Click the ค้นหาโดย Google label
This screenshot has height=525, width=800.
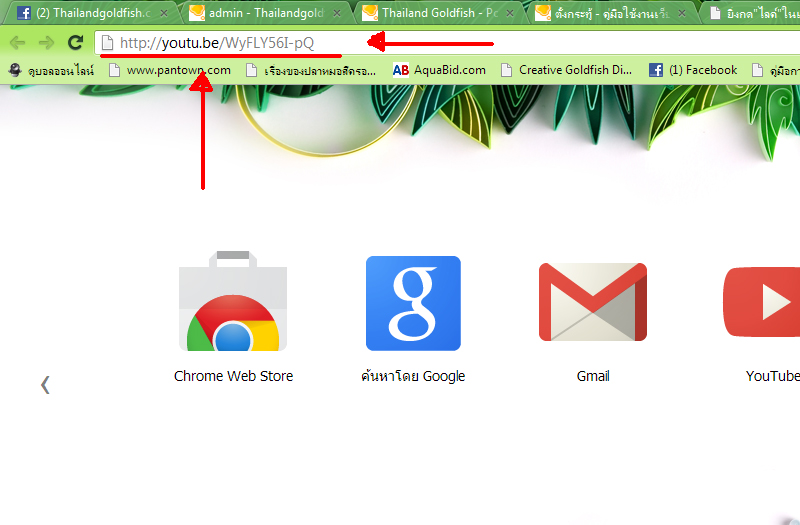pos(413,376)
